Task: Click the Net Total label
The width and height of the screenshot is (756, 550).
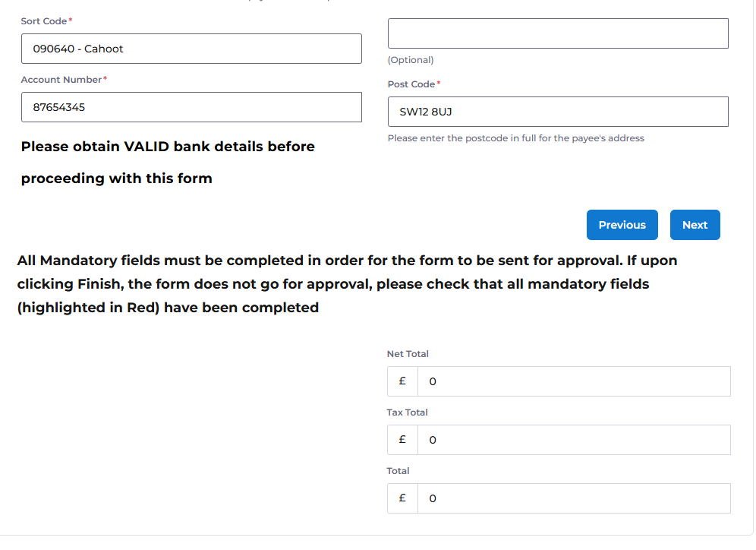Action: [x=408, y=354]
